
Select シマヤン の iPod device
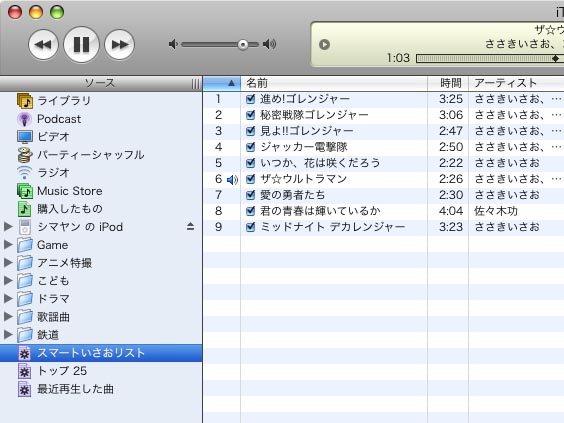[70, 227]
